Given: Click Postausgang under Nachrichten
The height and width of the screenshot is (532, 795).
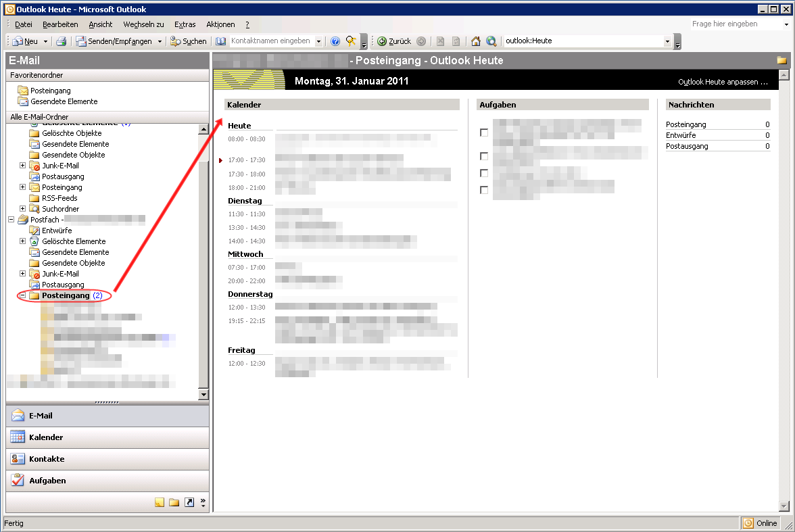Looking at the screenshot, I should click(x=687, y=146).
